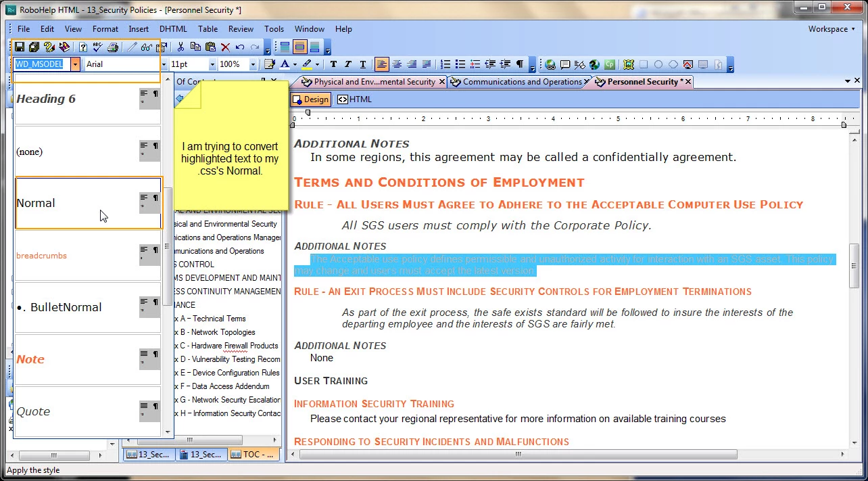The width and height of the screenshot is (868, 481).
Task: Click the Paste clipboard icon
Action: coord(210,47)
